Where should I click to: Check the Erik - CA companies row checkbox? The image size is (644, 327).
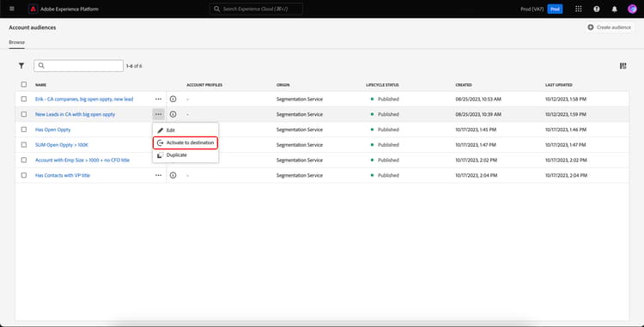(x=24, y=99)
